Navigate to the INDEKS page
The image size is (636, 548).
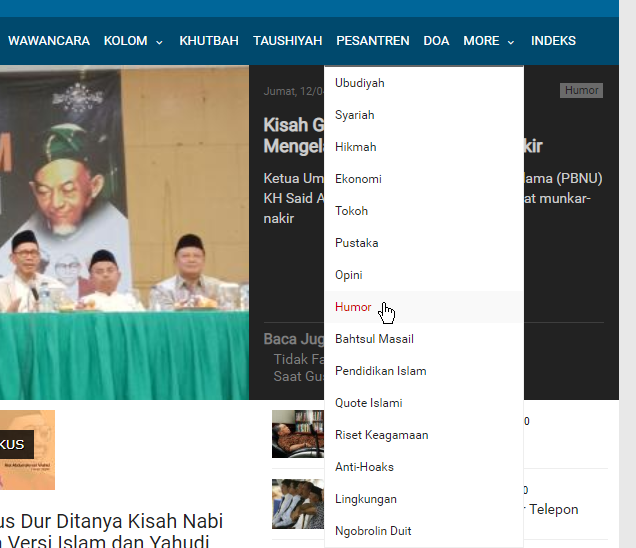[x=553, y=41]
